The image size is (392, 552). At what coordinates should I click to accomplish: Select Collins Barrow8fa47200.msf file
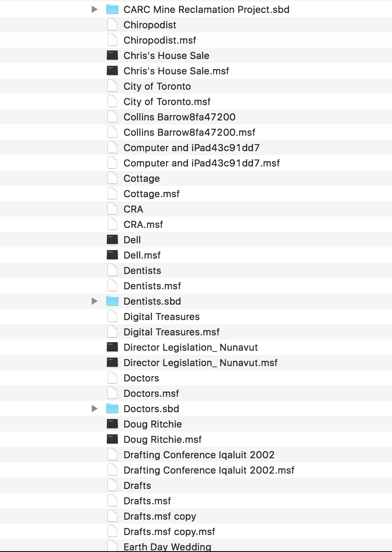tap(189, 132)
